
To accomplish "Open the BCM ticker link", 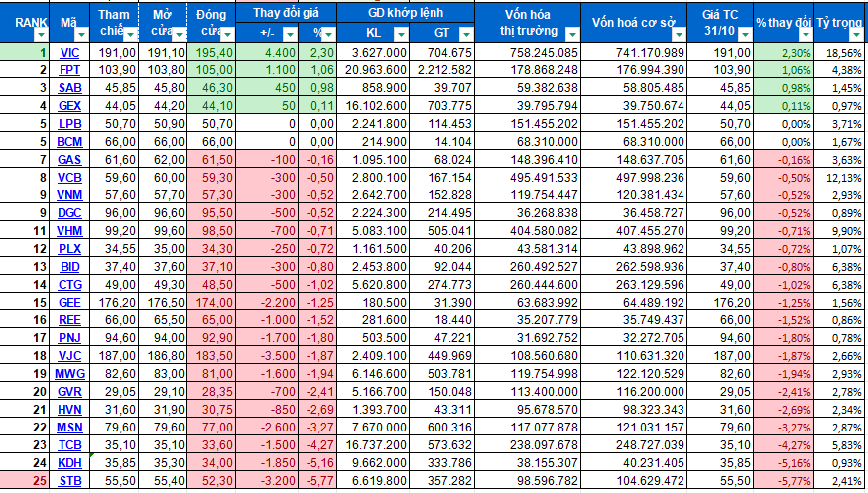I will [x=69, y=142].
